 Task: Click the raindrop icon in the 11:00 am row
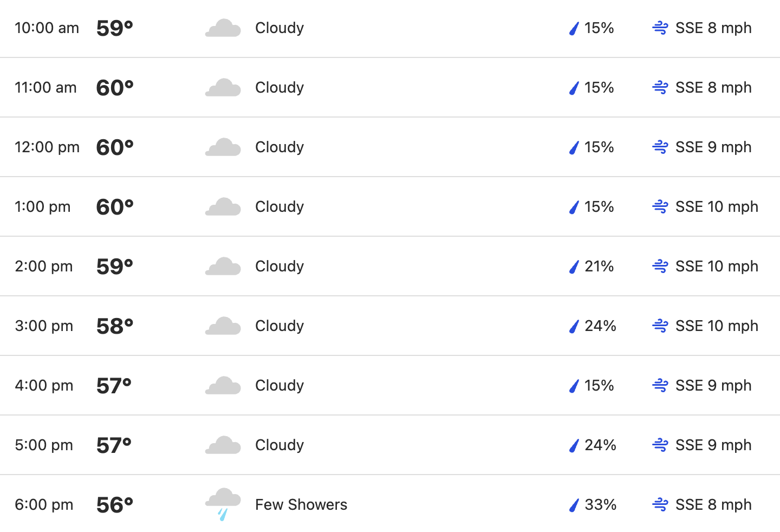[x=574, y=88]
